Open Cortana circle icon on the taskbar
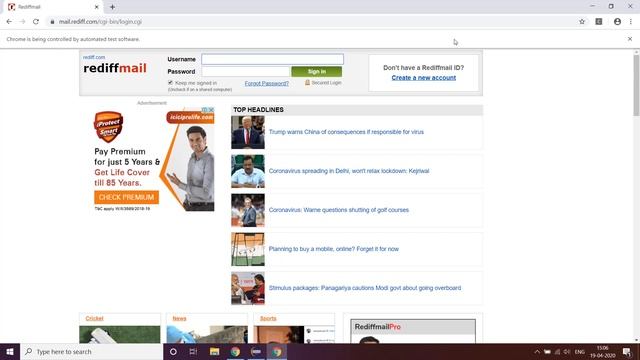Image resolution: width=640 pixels, height=360 pixels. click(173, 351)
